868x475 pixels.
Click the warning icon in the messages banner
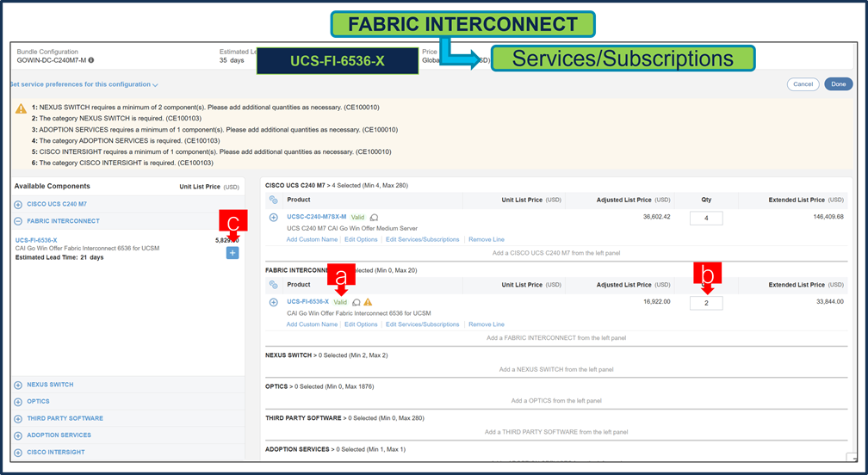21,108
